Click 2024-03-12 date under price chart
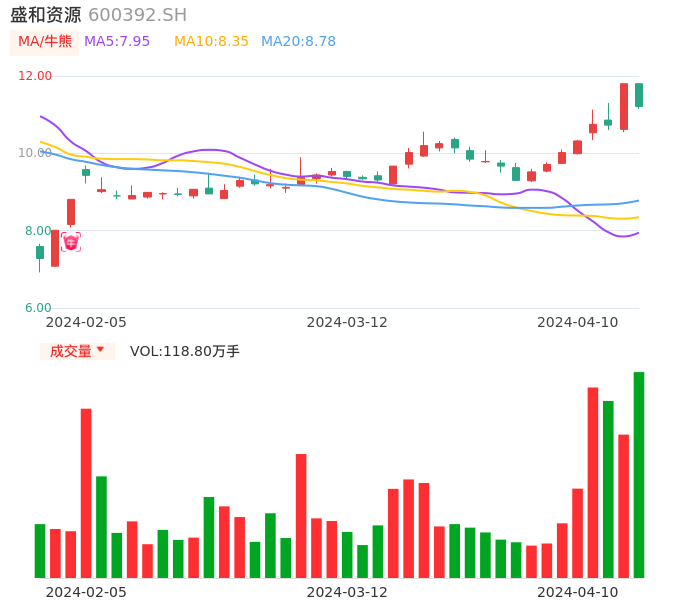This screenshot has height=606, width=686. pyautogui.click(x=347, y=322)
